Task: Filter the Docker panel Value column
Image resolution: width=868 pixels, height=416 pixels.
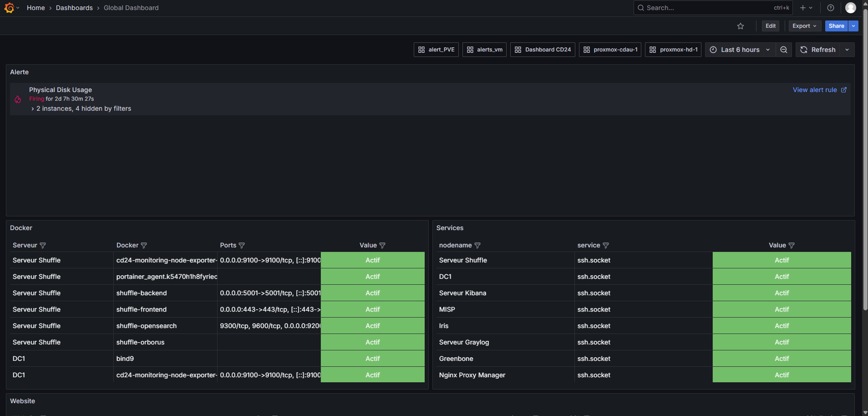Action: pos(382,245)
